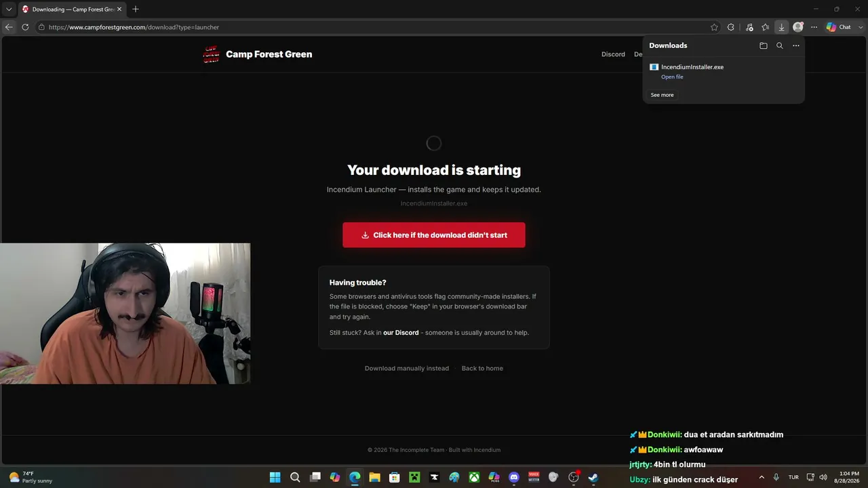The width and height of the screenshot is (868, 488).
Task: Open the downloads folder icon
Action: pos(764,45)
